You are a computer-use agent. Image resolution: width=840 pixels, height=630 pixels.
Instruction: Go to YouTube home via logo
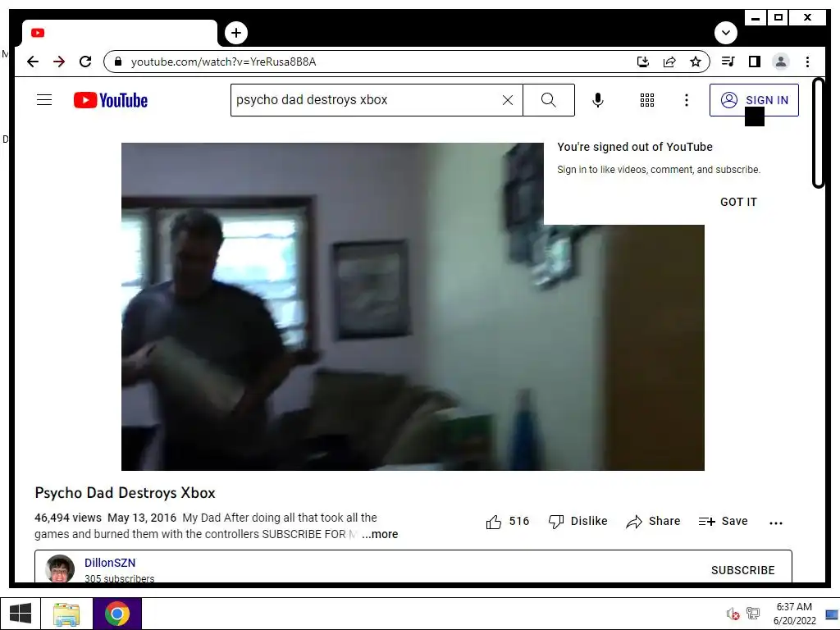coord(111,100)
